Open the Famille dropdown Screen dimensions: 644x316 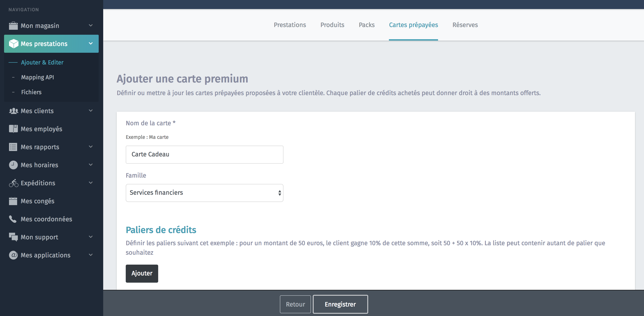[x=204, y=193]
